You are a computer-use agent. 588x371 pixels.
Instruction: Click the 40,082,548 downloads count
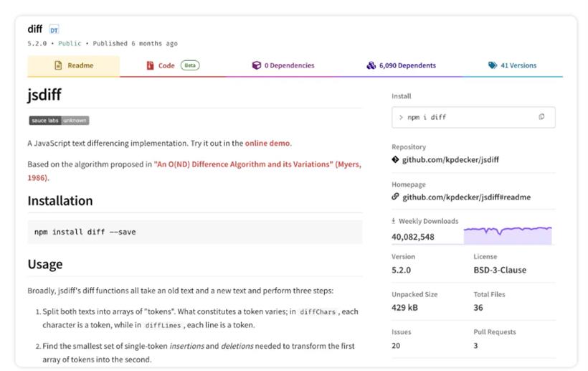tap(413, 237)
